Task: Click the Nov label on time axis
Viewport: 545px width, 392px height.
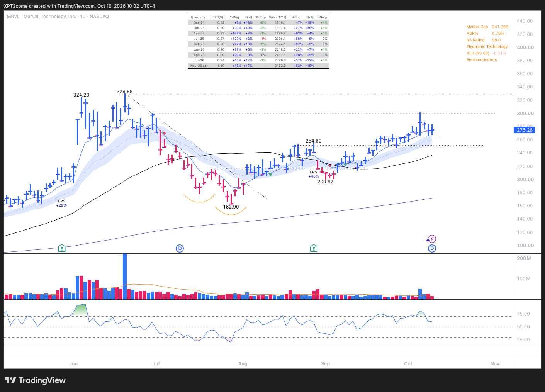Action: pos(495,364)
